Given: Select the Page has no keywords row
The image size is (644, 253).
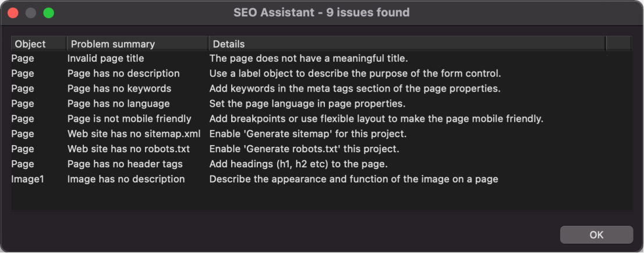Looking at the screenshot, I should 321,89.
